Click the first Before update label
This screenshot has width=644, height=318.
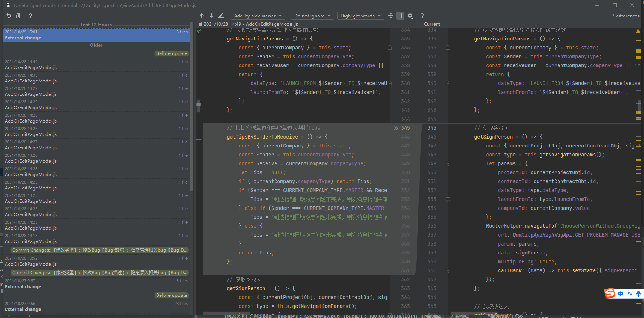tap(172, 53)
